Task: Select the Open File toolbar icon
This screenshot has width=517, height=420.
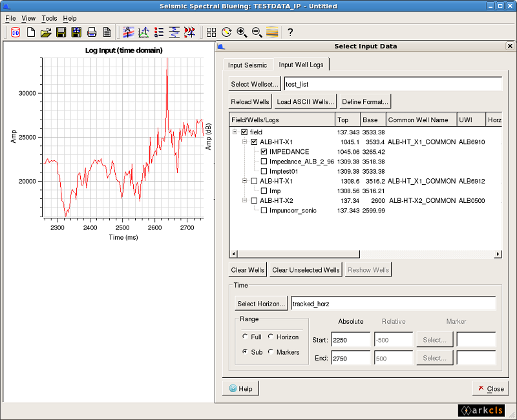Action: [x=46, y=33]
